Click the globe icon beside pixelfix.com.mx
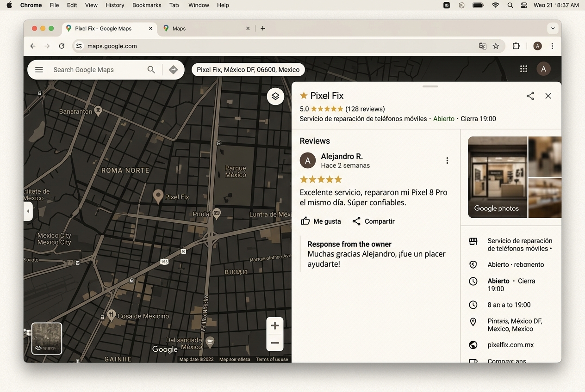The height and width of the screenshot is (392, 585). click(473, 345)
